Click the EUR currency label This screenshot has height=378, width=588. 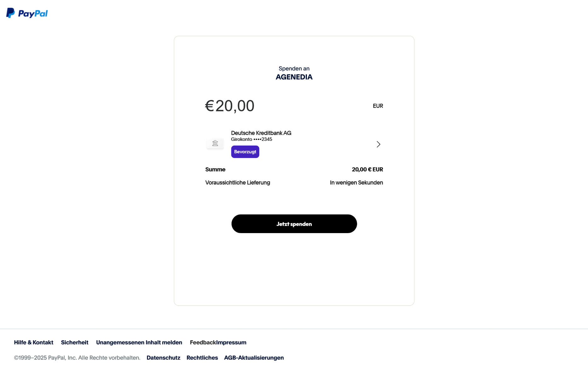click(x=378, y=106)
